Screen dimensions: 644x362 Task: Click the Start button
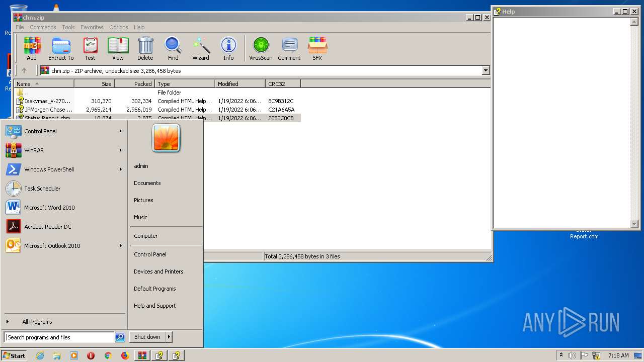click(14, 355)
